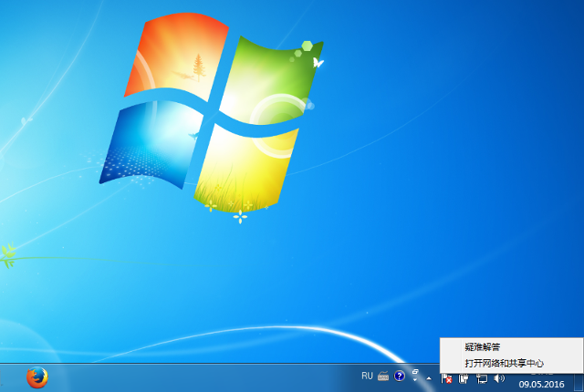Screen dimensions: 584x392
Task: Click the language bar restore icon
Action: tap(415, 372)
